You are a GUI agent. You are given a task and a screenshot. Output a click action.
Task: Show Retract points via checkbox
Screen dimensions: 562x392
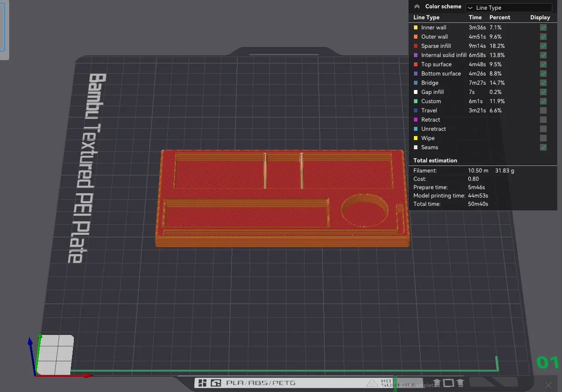pyautogui.click(x=544, y=120)
